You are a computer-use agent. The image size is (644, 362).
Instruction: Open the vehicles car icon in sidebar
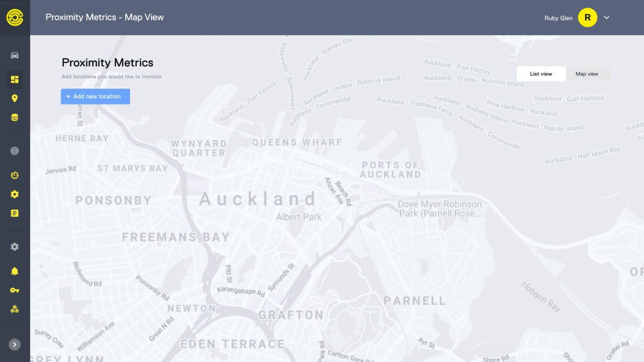[x=15, y=55]
